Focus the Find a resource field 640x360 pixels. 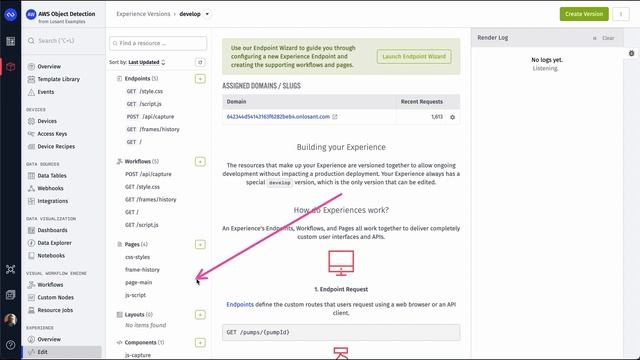[158, 43]
